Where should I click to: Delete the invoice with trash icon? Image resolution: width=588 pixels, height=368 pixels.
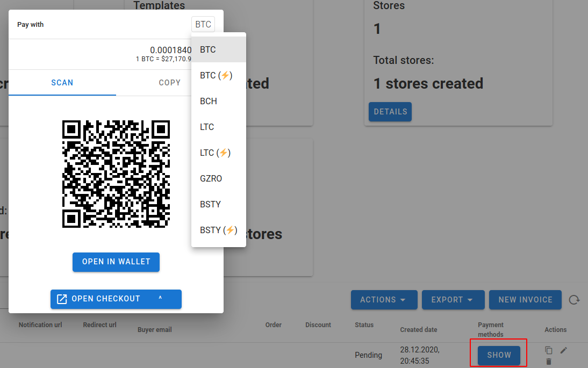pyautogui.click(x=549, y=362)
